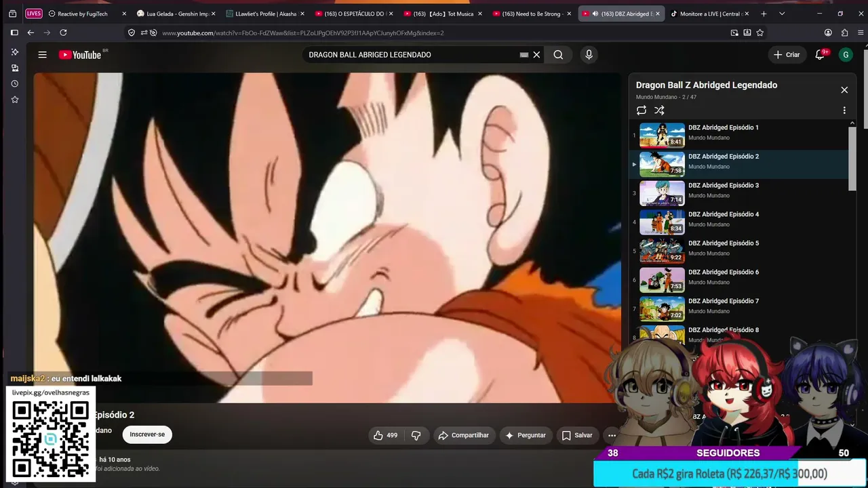Switch to Monitore a LIVE tab
Viewport: 868px width, 488px height.
710,14
